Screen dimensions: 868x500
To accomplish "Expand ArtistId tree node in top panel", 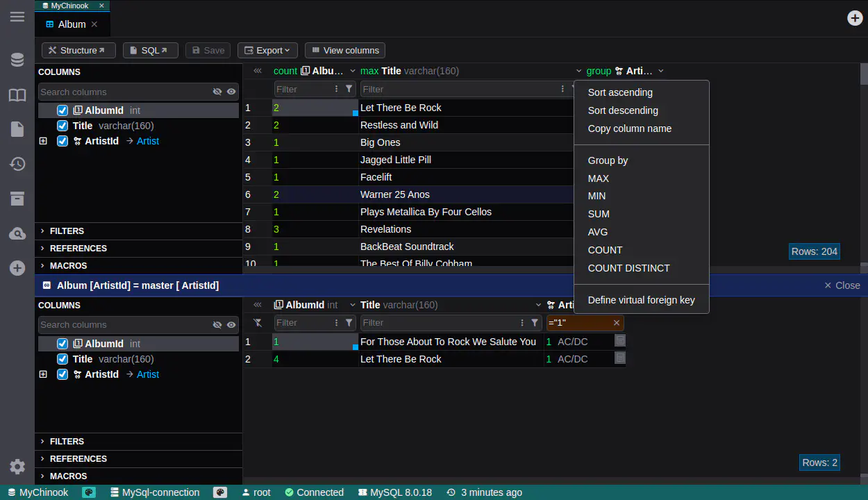I will point(43,141).
